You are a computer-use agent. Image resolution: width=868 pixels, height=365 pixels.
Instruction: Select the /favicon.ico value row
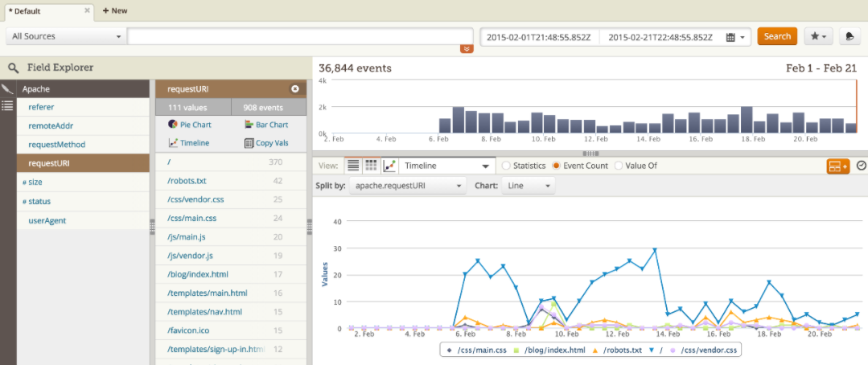[x=230, y=330]
